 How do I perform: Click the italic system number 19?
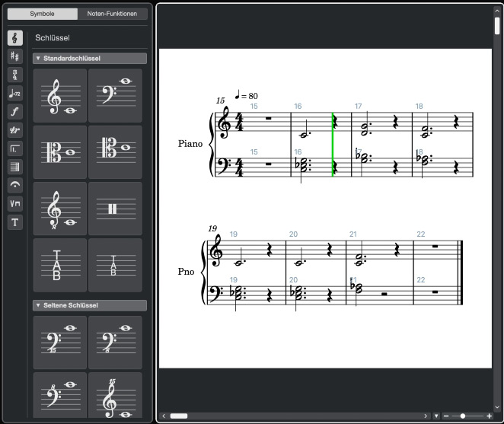[x=212, y=228]
